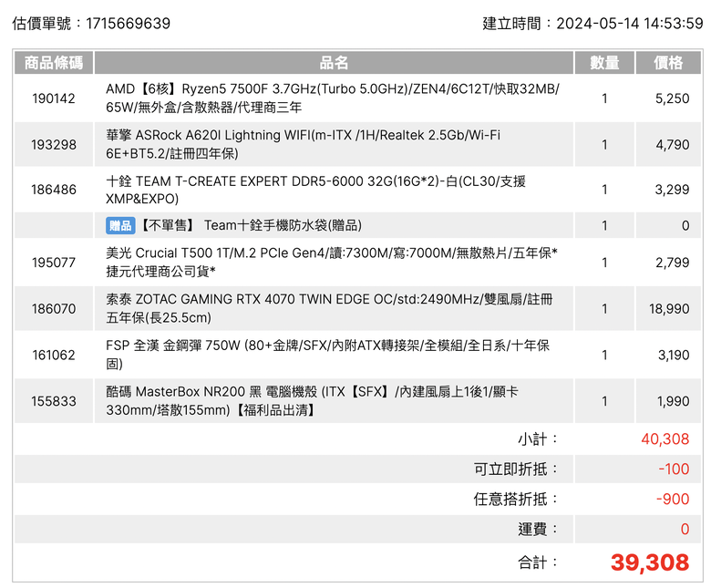Click the TEAM T-CREATE EXPERT DDR5 name
The image size is (711, 588).
[315, 190]
